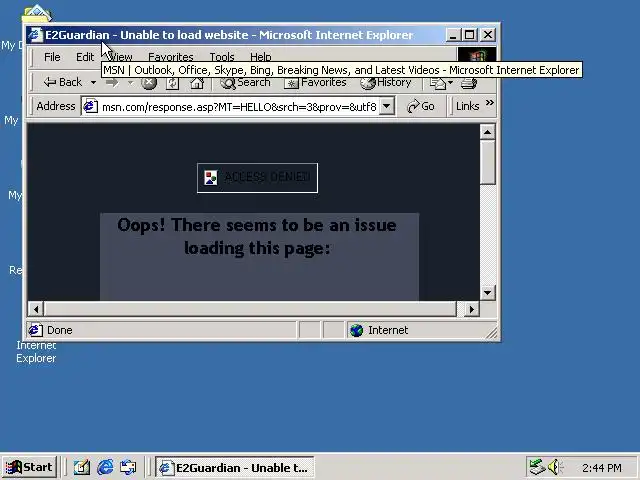This screenshot has width=640, height=480.
Task: Click the Stop loading icon
Action: pos(149,83)
